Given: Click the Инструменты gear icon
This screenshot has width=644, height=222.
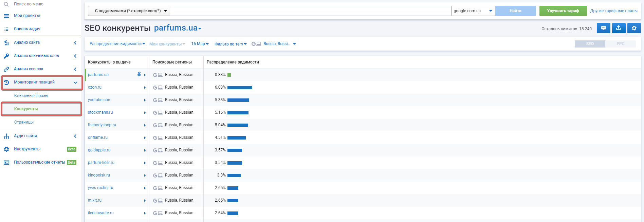Looking at the screenshot, I should coord(6,149).
